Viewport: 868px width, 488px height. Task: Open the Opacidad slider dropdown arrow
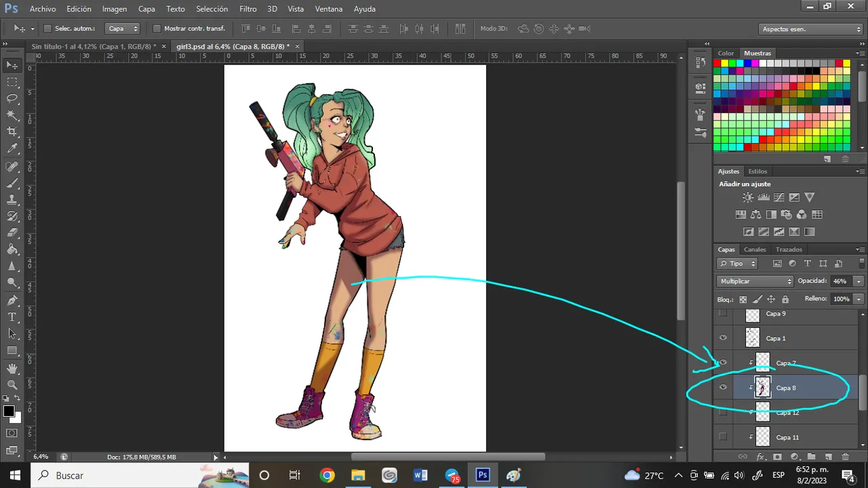pos(859,281)
